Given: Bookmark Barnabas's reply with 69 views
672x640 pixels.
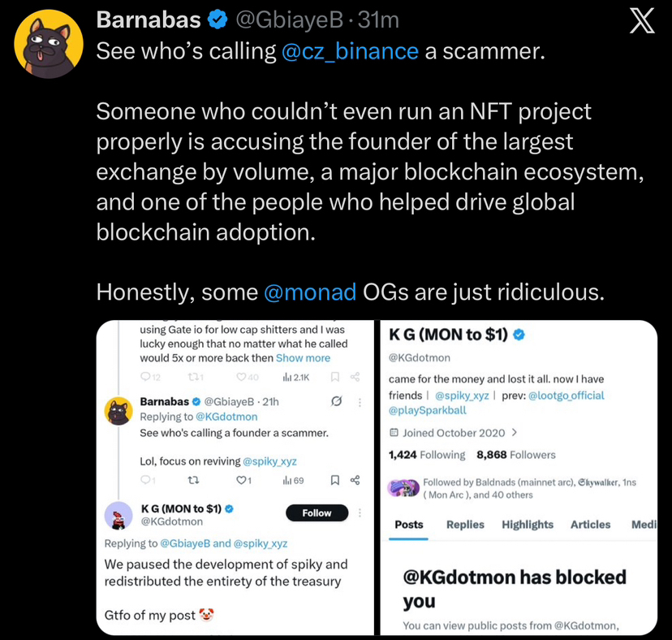Looking at the screenshot, I should (334, 480).
